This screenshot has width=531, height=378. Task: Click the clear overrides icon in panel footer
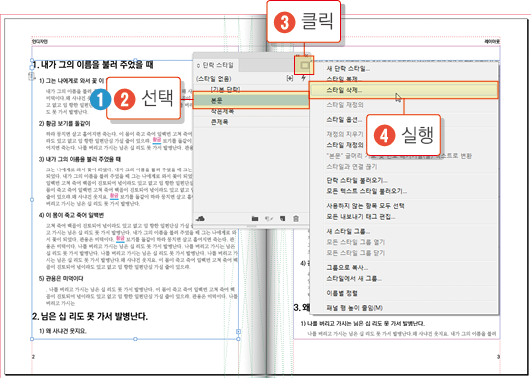click(x=269, y=219)
